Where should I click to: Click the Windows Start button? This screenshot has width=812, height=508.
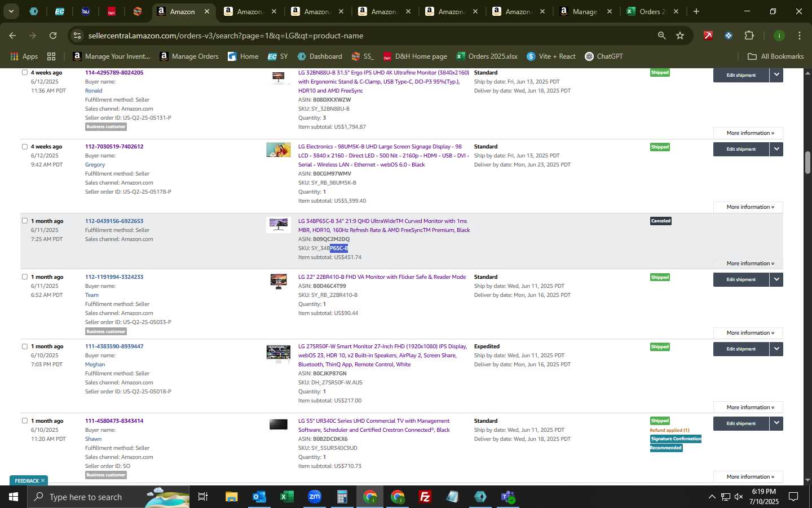14,497
